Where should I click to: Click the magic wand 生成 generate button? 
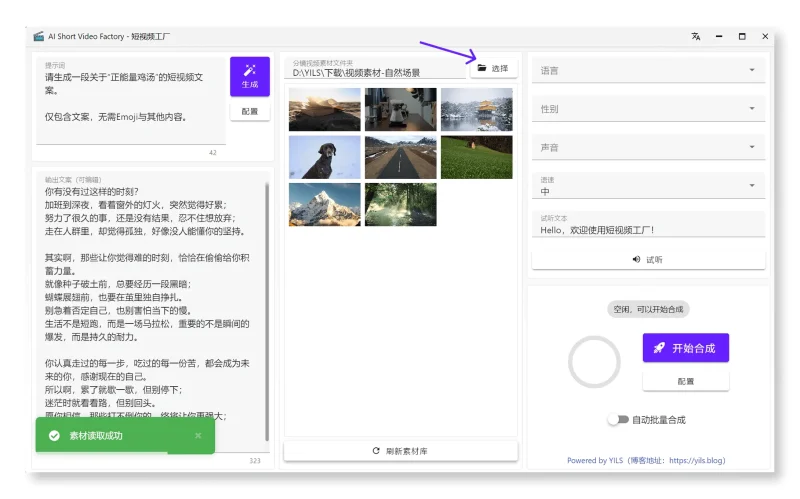249,76
